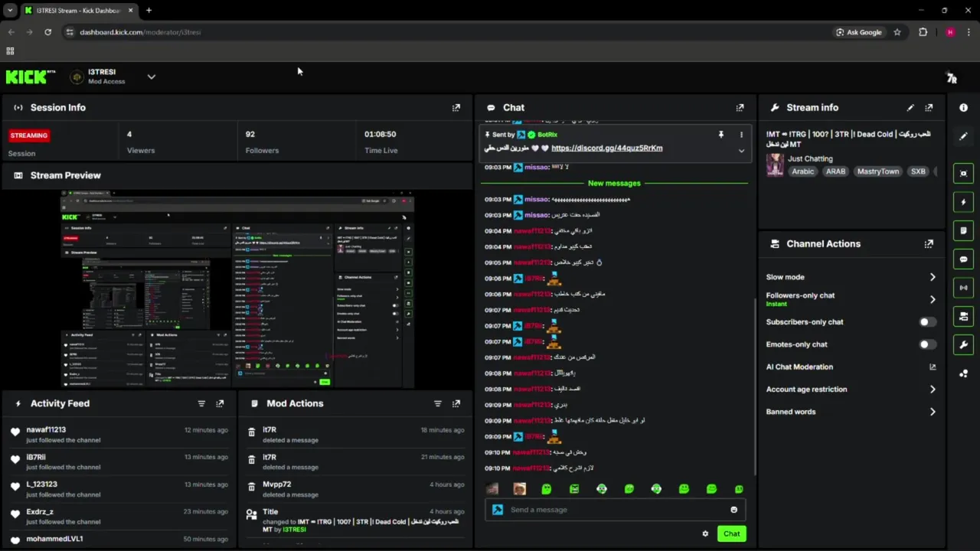Pop out the Chat panel
This screenshot has height=551, width=980.
tap(740, 108)
